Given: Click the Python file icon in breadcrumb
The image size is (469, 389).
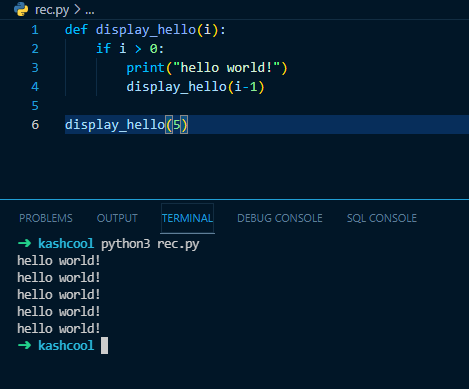Looking at the screenshot, I should click(x=21, y=9).
